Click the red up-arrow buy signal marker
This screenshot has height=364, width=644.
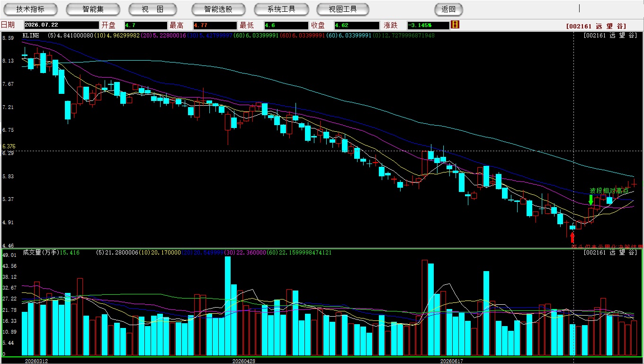[x=572, y=237]
